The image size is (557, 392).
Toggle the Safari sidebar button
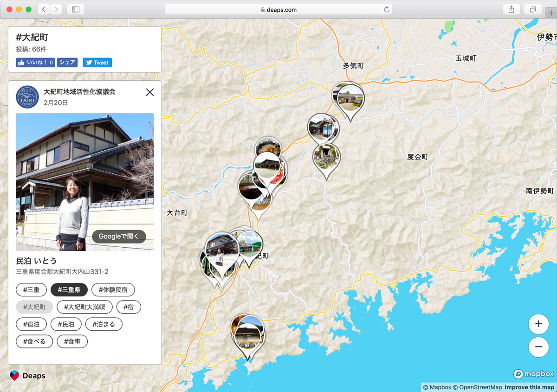click(x=76, y=9)
